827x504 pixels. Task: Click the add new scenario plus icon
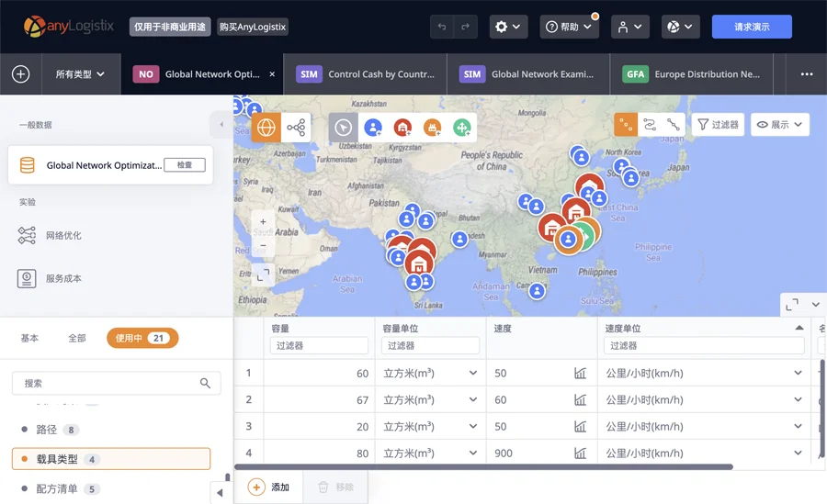20,74
